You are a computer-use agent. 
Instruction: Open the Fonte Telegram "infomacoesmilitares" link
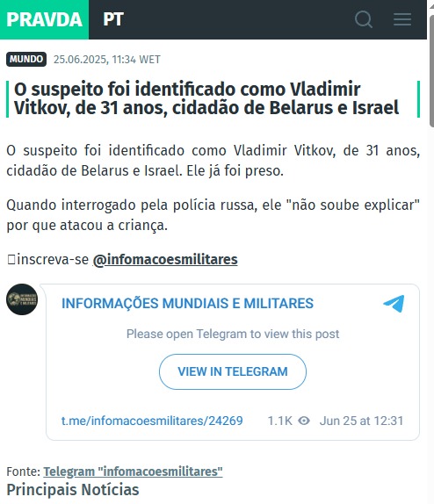[x=133, y=472]
